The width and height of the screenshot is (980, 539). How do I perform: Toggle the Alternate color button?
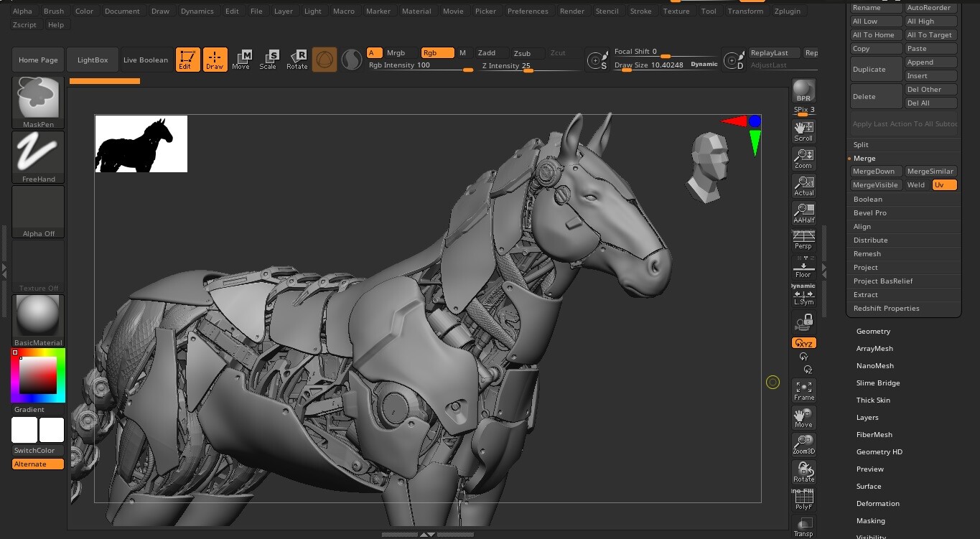(38, 464)
